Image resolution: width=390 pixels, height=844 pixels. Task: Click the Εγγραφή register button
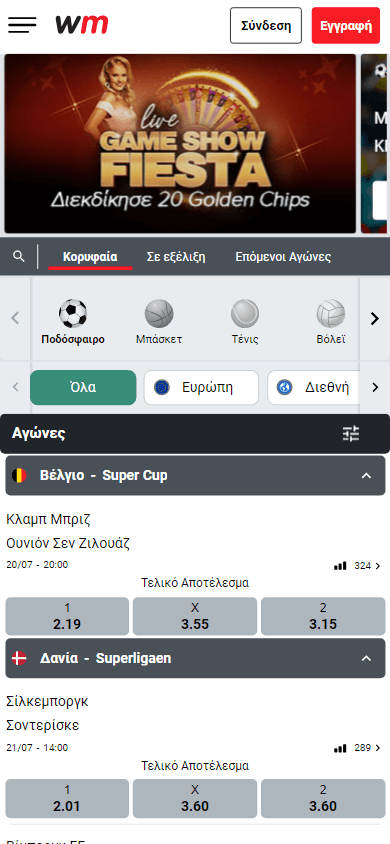pos(346,25)
